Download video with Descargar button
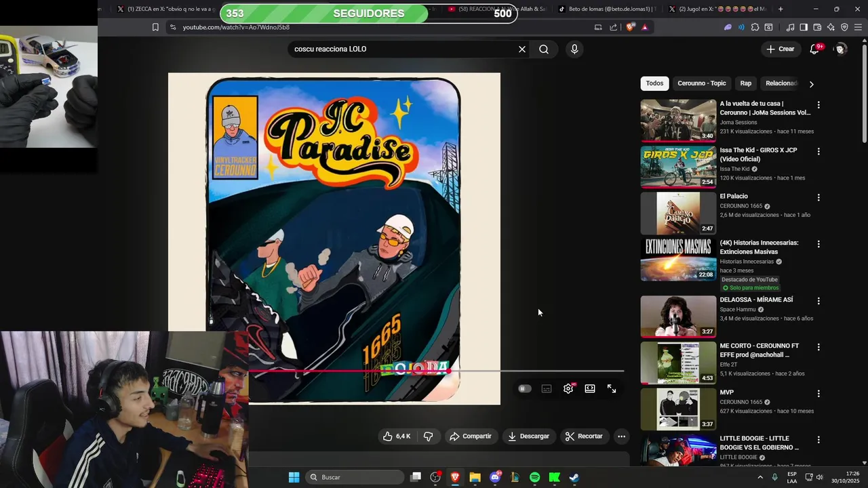 pyautogui.click(x=528, y=436)
